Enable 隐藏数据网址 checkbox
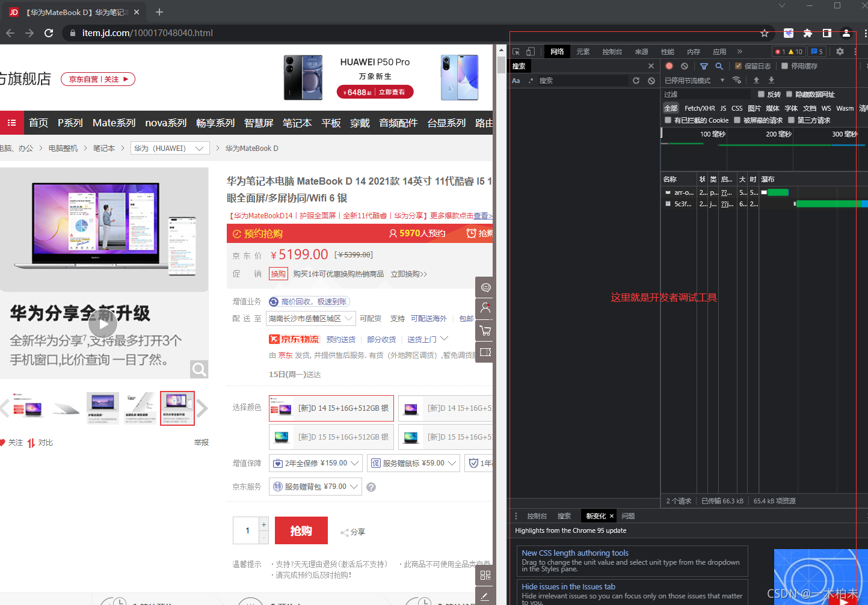This screenshot has width=868, height=605. pyautogui.click(x=789, y=94)
